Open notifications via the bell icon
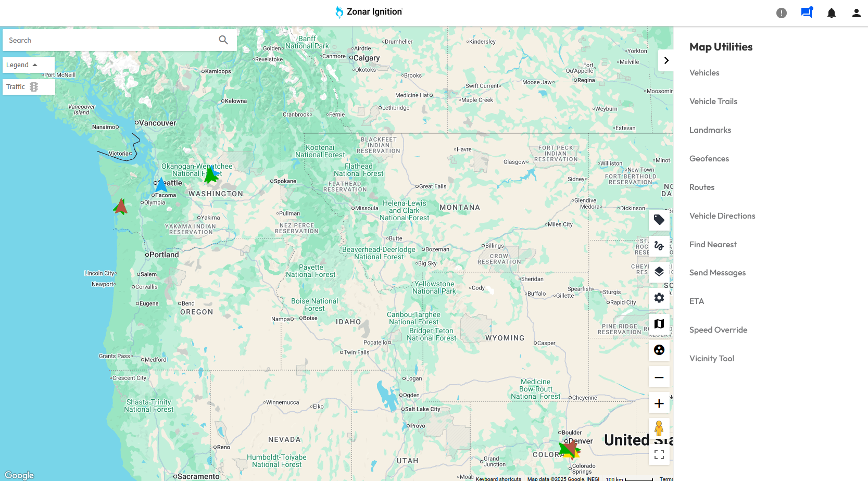868x481 pixels. pyautogui.click(x=831, y=12)
